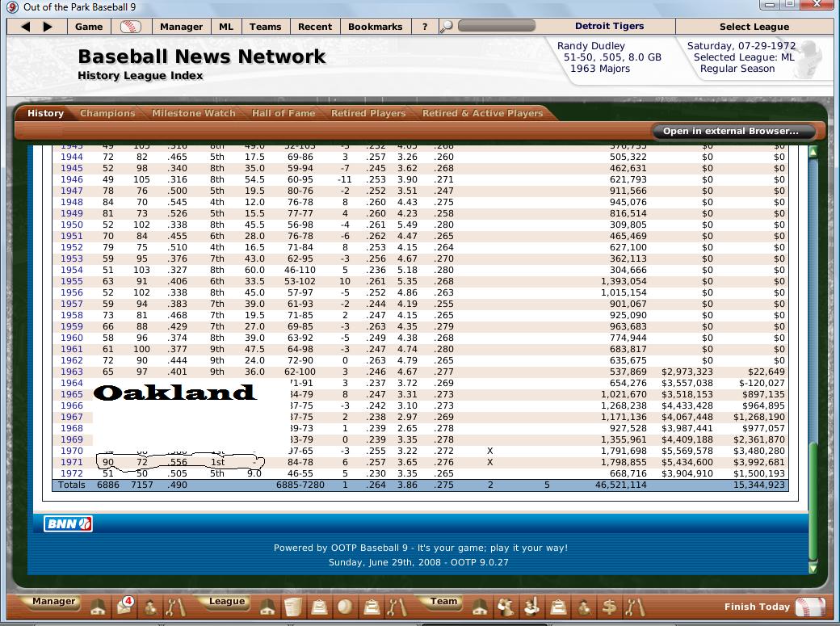
Task: Open manager mail icon with 4 badge
Action: pos(125,605)
